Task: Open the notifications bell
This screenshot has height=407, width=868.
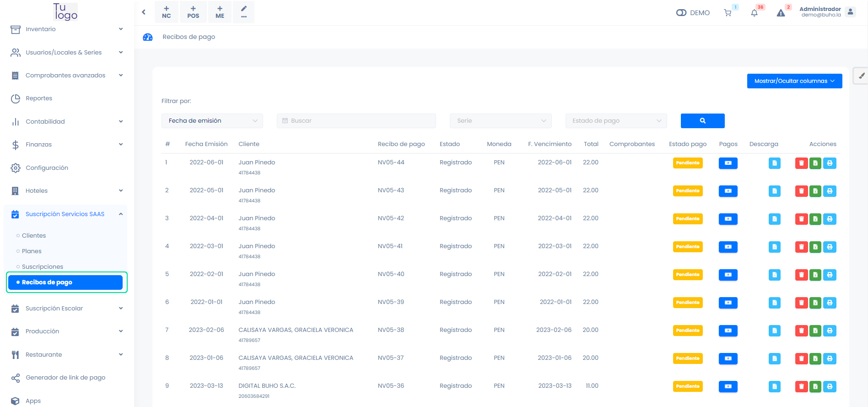Action: 754,13
